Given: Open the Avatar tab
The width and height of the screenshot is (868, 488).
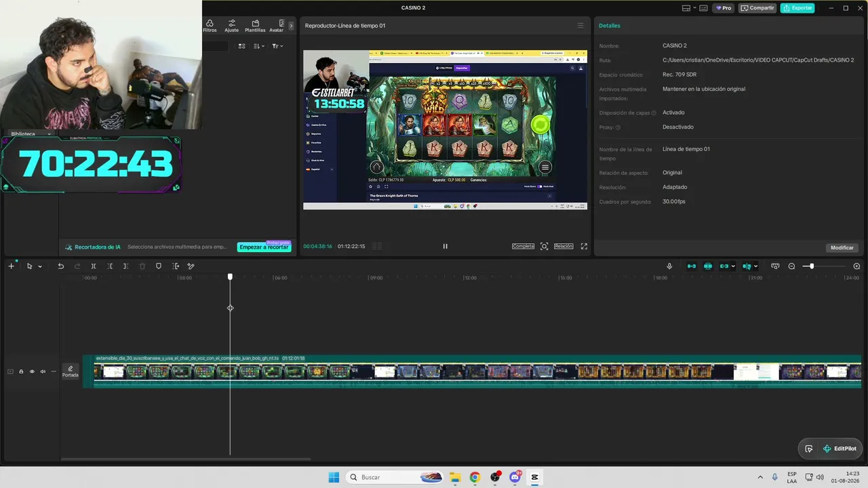Looking at the screenshot, I should pyautogui.click(x=276, y=26).
